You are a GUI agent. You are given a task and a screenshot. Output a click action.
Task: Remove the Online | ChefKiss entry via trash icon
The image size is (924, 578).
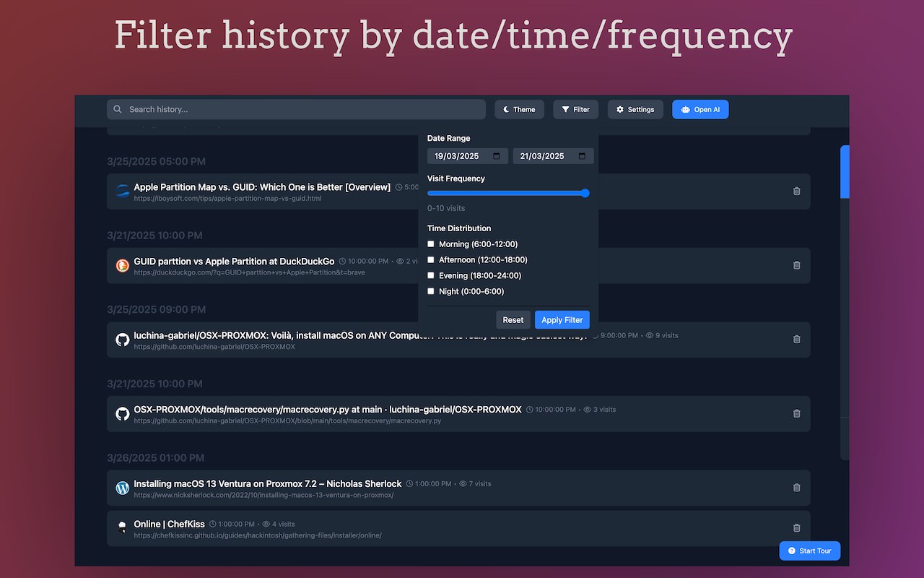click(796, 528)
